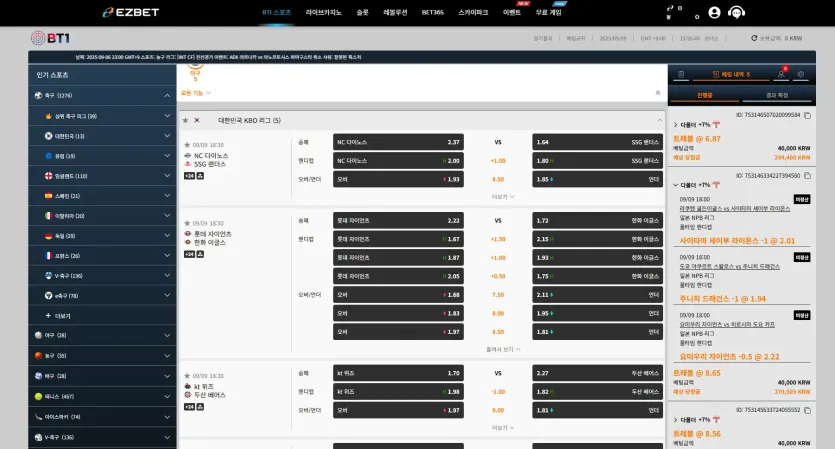835x449 pixels.
Task: Bet 롯데 자이언츠 win at 2.22
Action: click(398, 221)
